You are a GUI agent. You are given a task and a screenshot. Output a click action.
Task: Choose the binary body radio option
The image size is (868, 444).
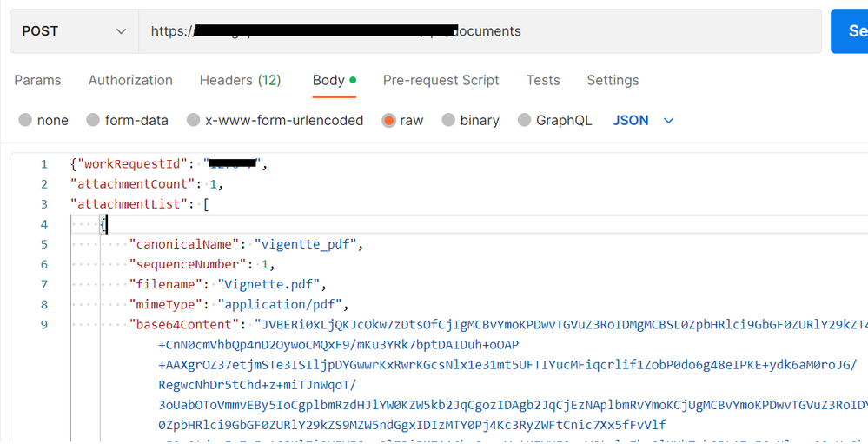tap(448, 121)
